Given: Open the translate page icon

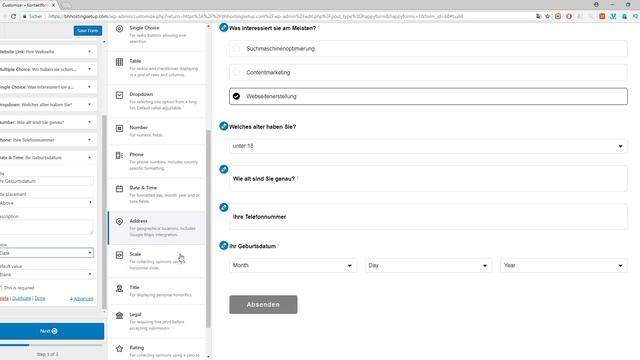Looking at the screenshot, I should pyautogui.click(x=538, y=16).
